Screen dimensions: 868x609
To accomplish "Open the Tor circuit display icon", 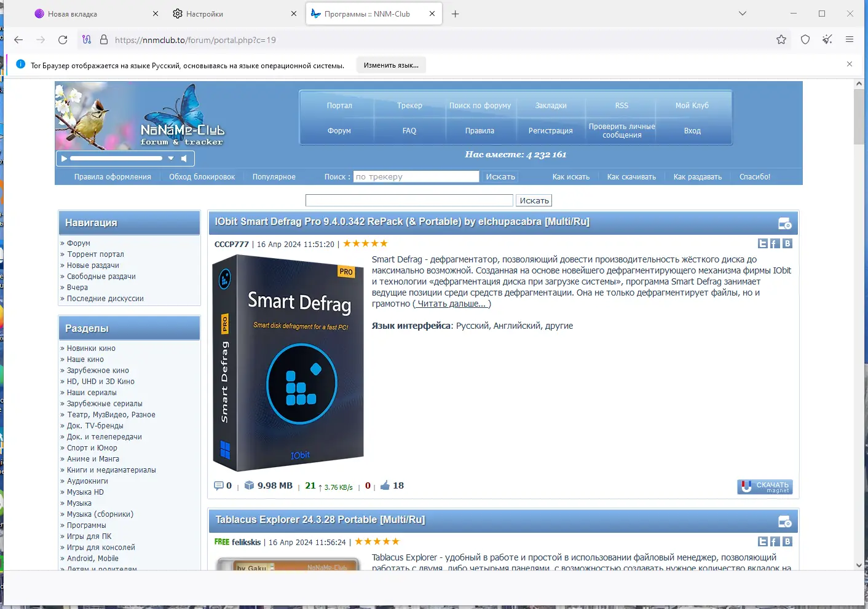I will [x=87, y=40].
